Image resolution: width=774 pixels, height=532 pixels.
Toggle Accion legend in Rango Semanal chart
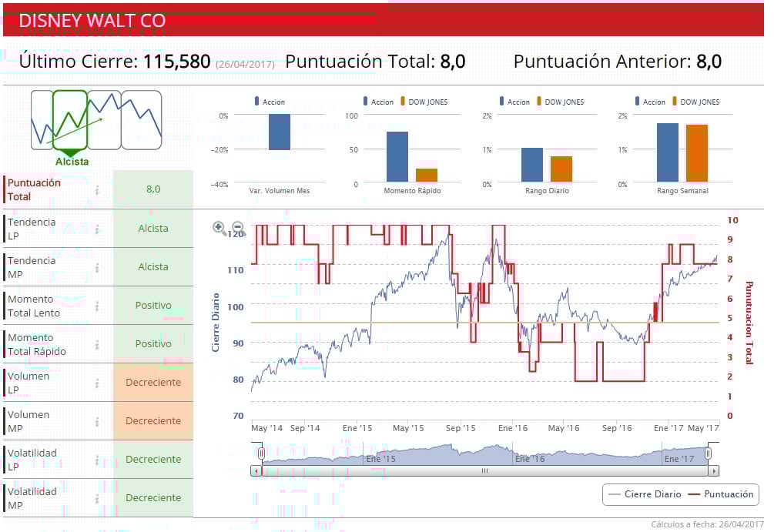coord(650,102)
